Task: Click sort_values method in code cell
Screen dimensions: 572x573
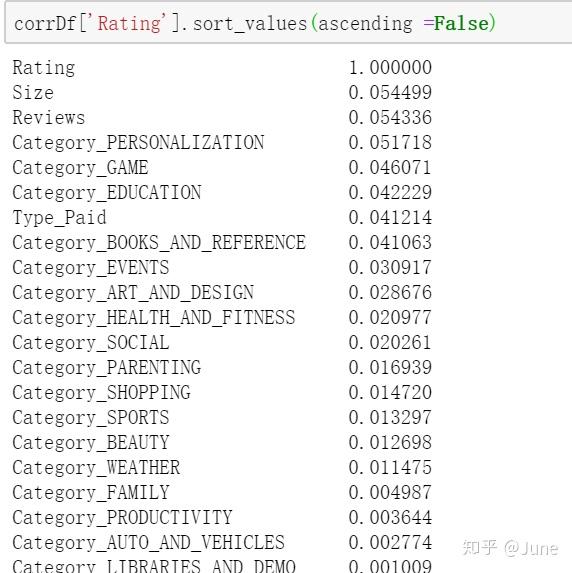Action: coord(250,24)
